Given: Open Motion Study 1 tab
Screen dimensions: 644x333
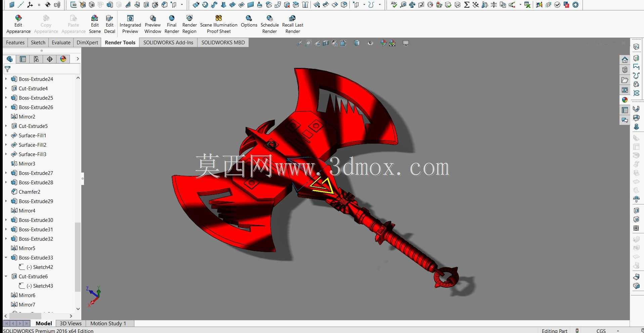Looking at the screenshot, I should [x=108, y=323].
